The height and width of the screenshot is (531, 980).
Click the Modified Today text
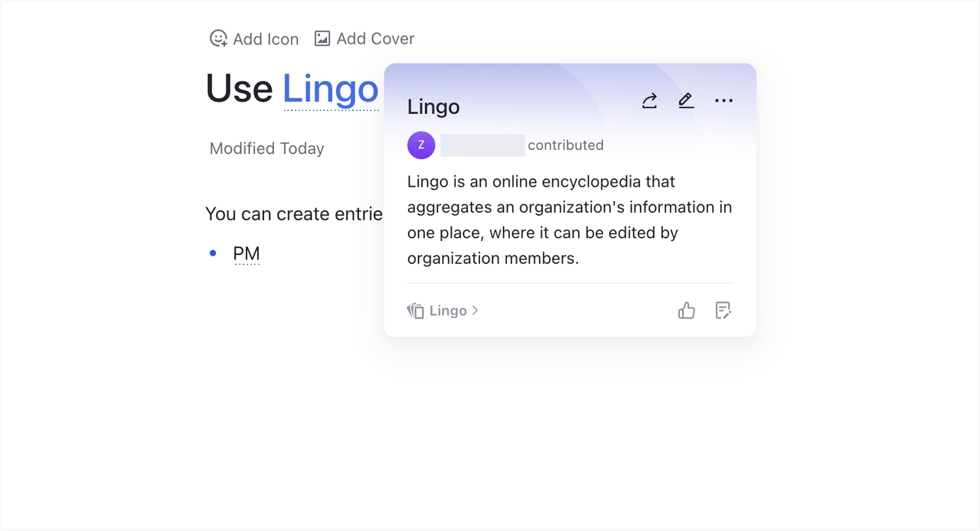click(x=267, y=148)
